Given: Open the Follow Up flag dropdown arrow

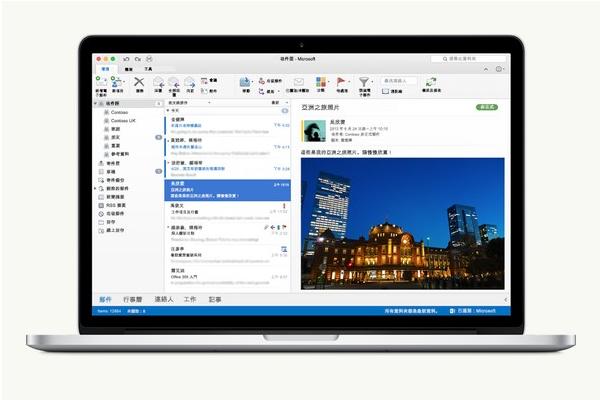Looking at the screenshot, I should (349, 81).
